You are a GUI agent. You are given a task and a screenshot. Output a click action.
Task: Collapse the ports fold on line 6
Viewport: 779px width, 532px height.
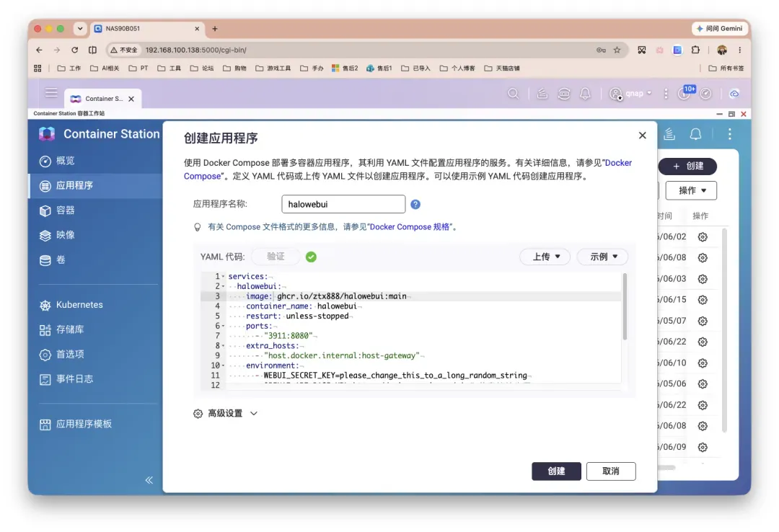[x=223, y=327]
